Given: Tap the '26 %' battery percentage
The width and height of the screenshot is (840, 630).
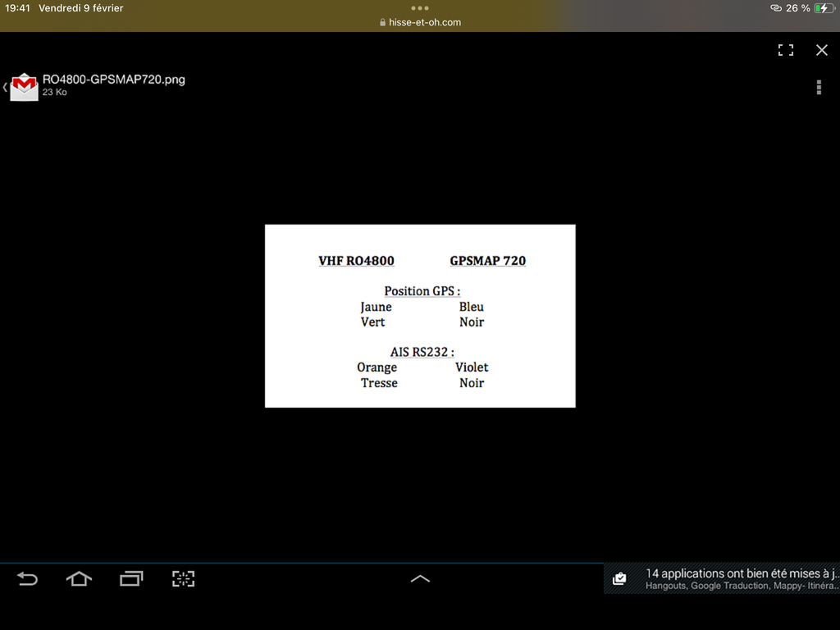Looking at the screenshot, I should click(798, 8).
